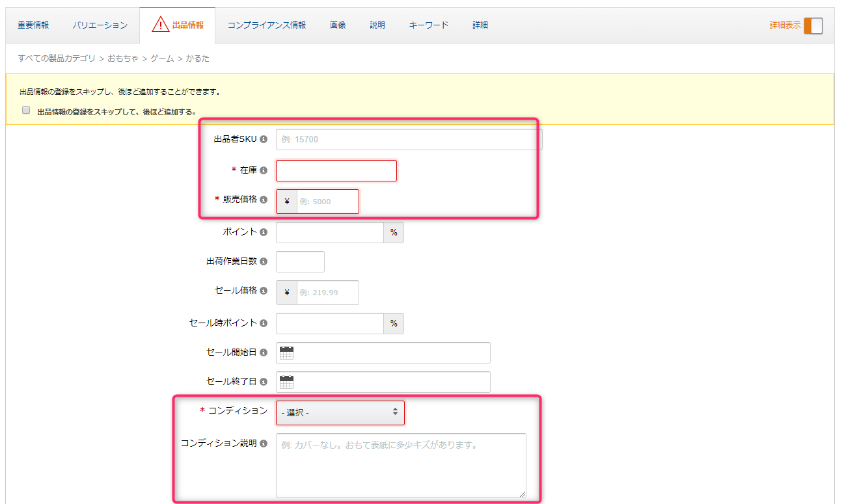Click info icon next to ポイント label
The height and width of the screenshot is (504, 844).
click(x=264, y=232)
